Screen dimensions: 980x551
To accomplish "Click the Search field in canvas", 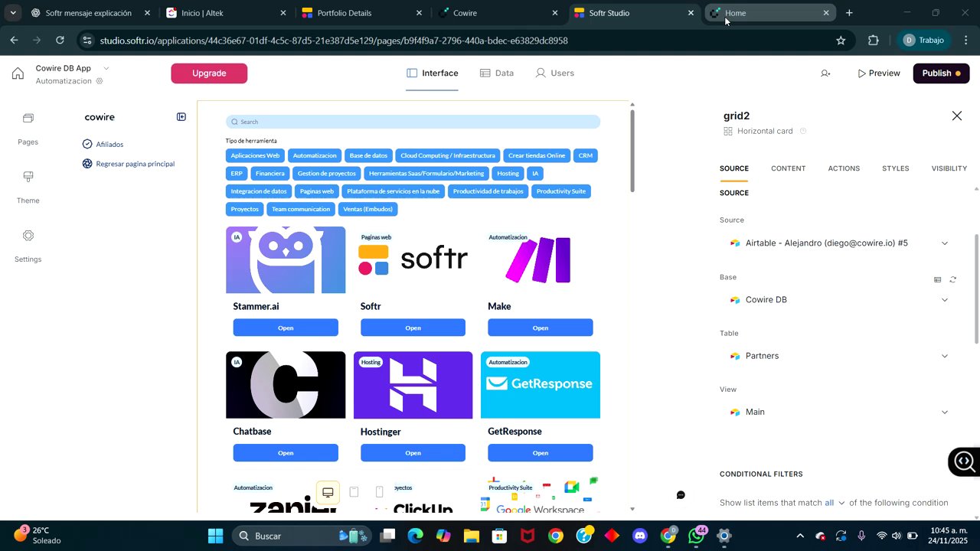I will coord(413,122).
